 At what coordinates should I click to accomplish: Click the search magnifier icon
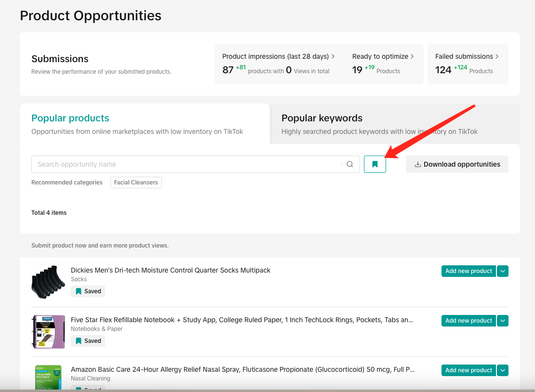click(x=350, y=164)
